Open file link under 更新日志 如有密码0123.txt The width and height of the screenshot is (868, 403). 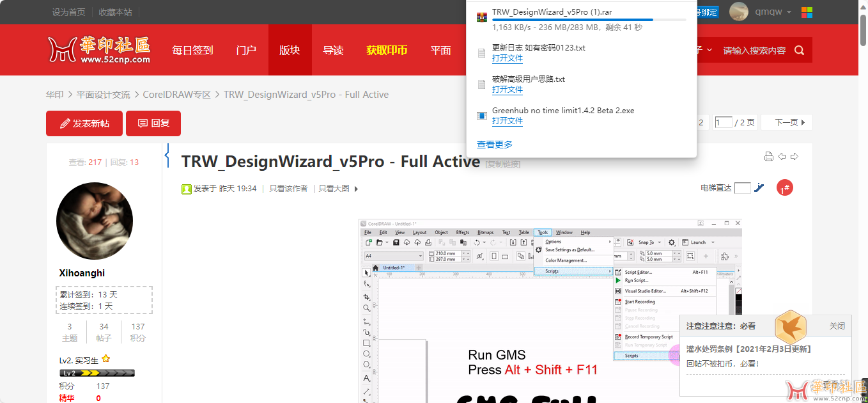508,58
